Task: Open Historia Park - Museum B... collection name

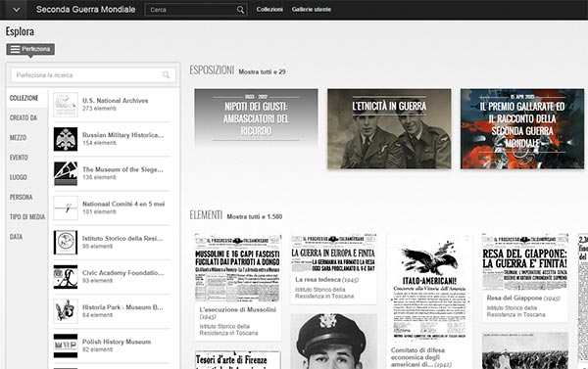Action: (x=122, y=307)
